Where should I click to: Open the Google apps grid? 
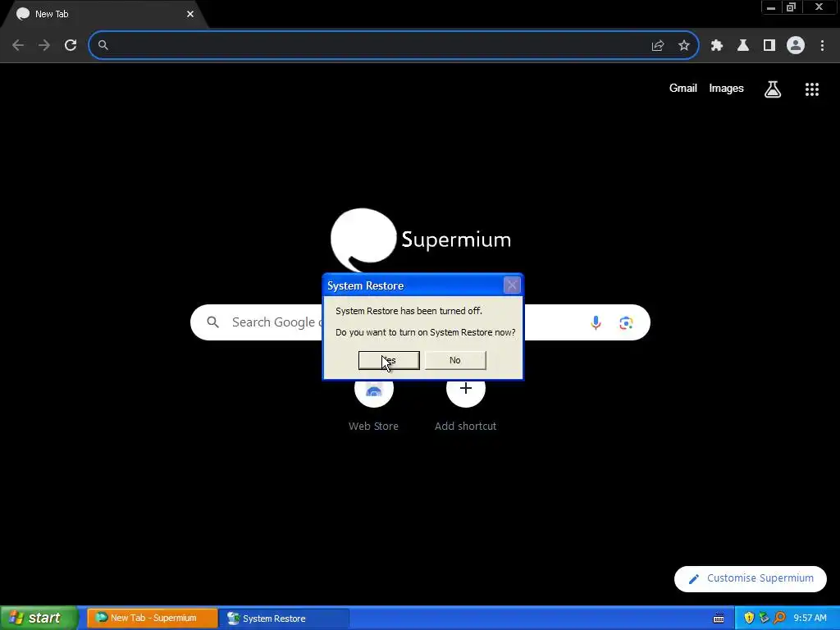[812, 89]
